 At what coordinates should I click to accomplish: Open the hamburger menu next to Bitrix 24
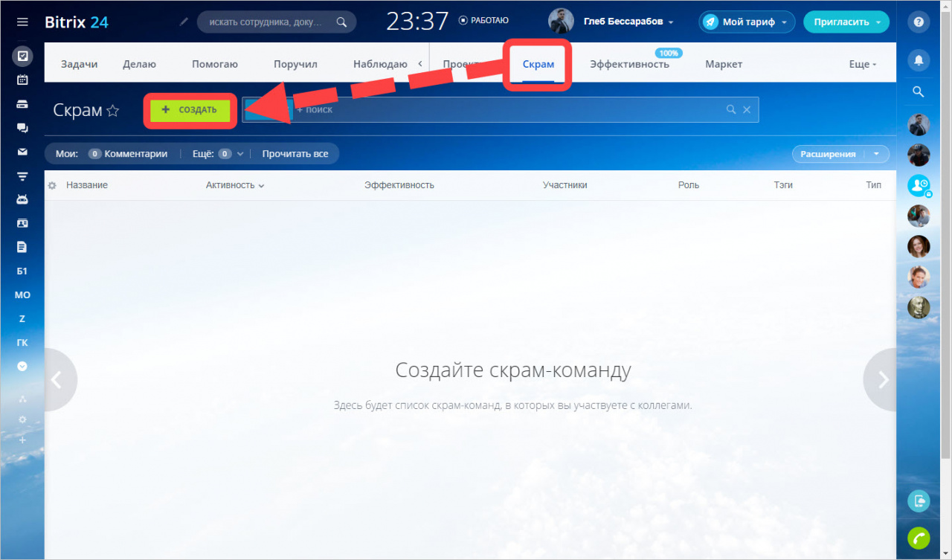(x=22, y=22)
